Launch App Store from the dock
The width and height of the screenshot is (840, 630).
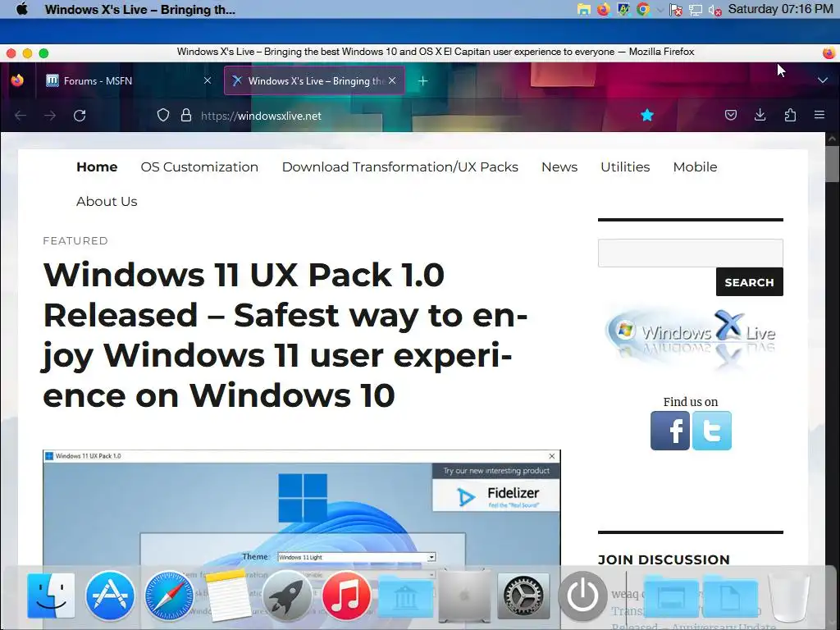click(110, 596)
